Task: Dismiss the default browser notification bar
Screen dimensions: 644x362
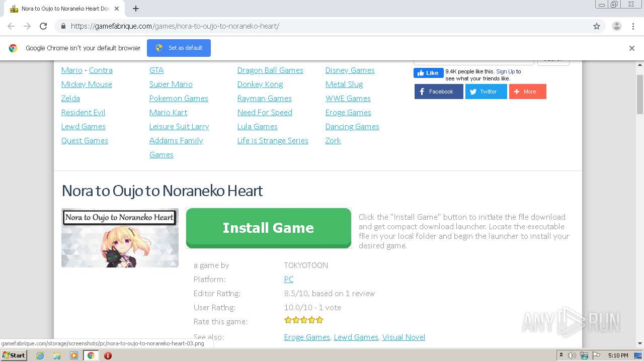Action: pyautogui.click(x=632, y=48)
